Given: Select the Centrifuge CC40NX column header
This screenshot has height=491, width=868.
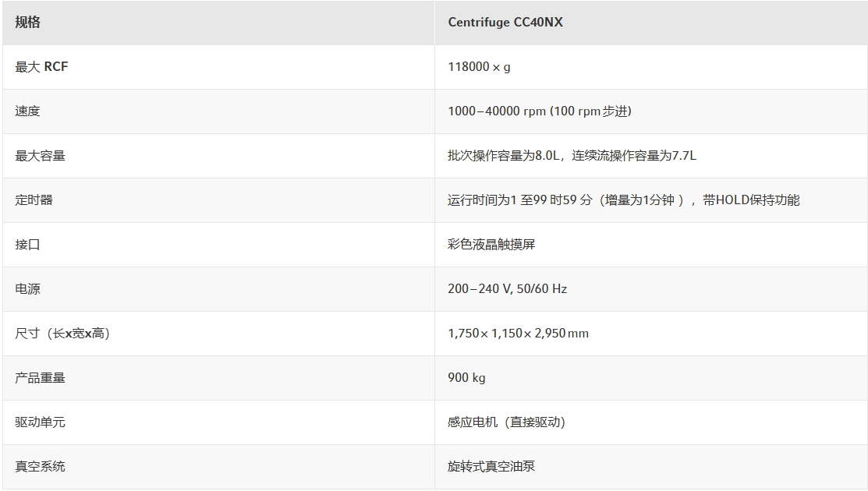Looking at the screenshot, I should [x=505, y=23].
